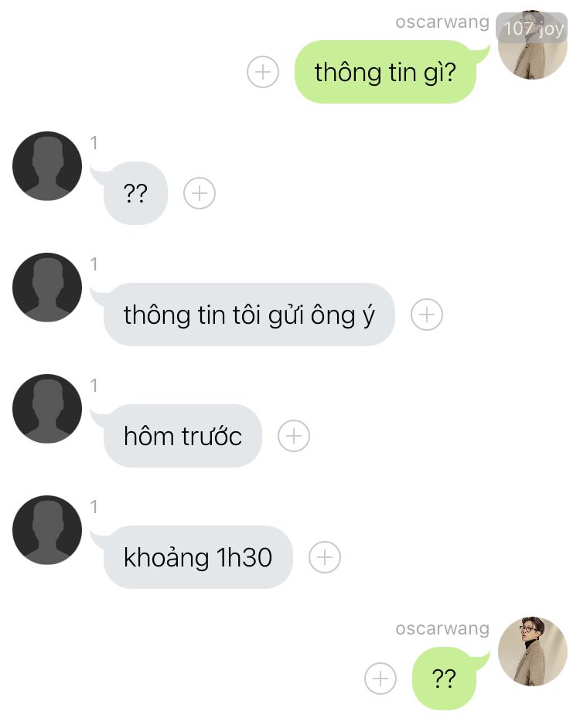
Task: Open the anonymous avatar beside "hôm trước"
Action: pyautogui.click(x=47, y=409)
